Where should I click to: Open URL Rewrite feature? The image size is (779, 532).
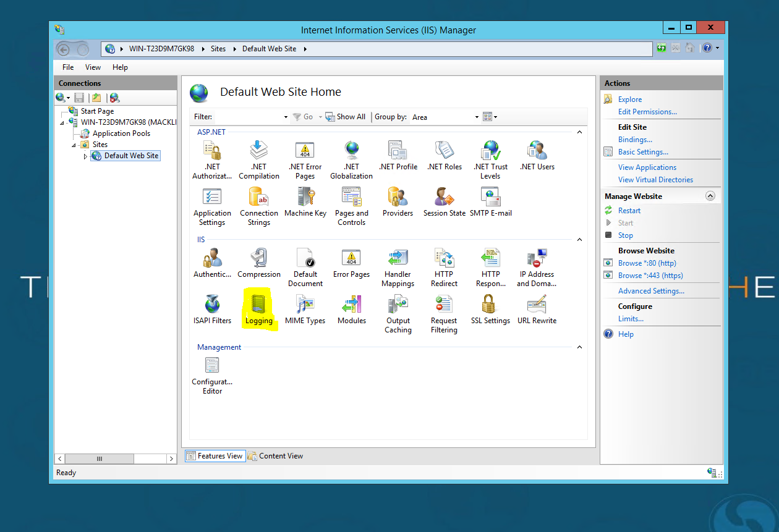(x=537, y=309)
